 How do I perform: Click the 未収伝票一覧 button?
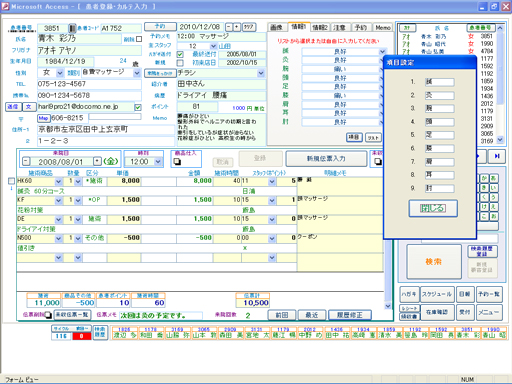pos(72,314)
